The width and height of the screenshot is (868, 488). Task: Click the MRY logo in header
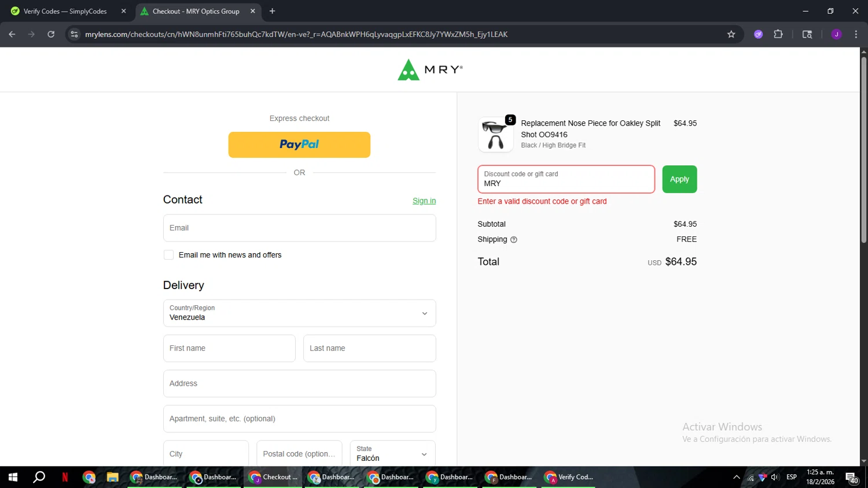click(430, 69)
